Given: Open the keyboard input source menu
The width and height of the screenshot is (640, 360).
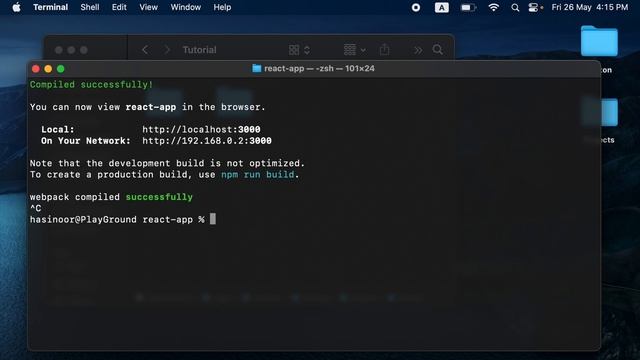Looking at the screenshot, I should click(x=442, y=7).
